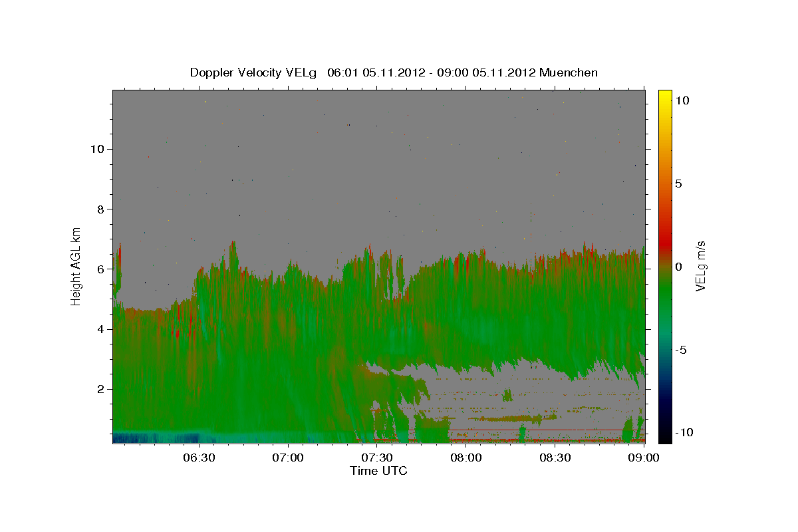Click the colorbar value 10 at top
Viewport: 798px width, 532px height.
[682, 100]
